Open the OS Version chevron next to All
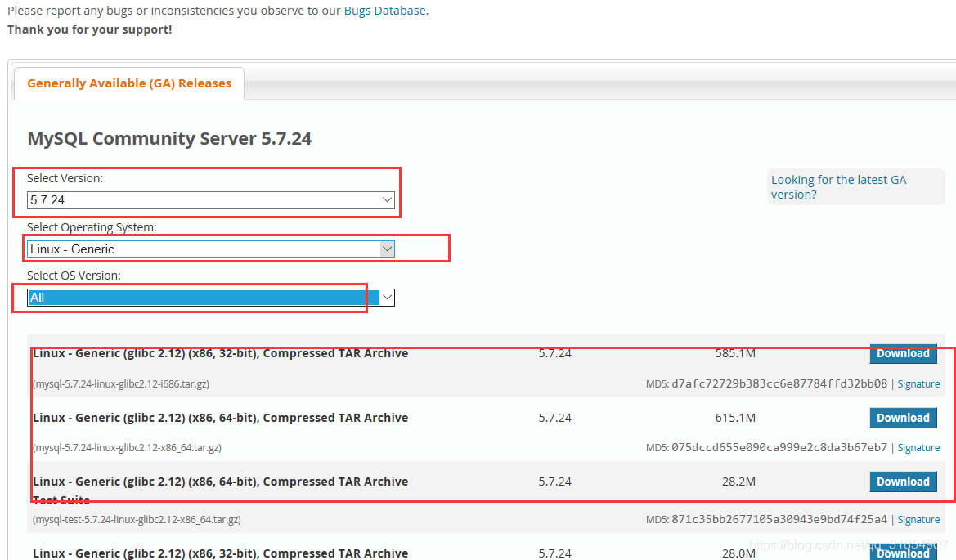Image resolution: width=956 pixels, height=560 pixels. click(x=385, y=297)
